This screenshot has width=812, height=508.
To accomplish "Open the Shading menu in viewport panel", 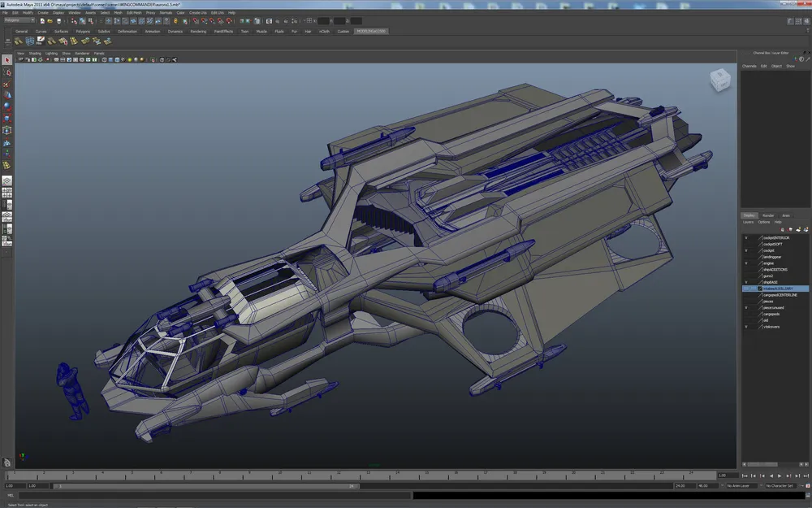I will 35,53.
